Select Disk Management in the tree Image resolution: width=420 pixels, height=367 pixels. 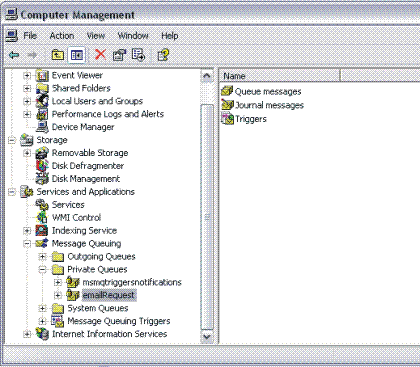coord(86,179)
